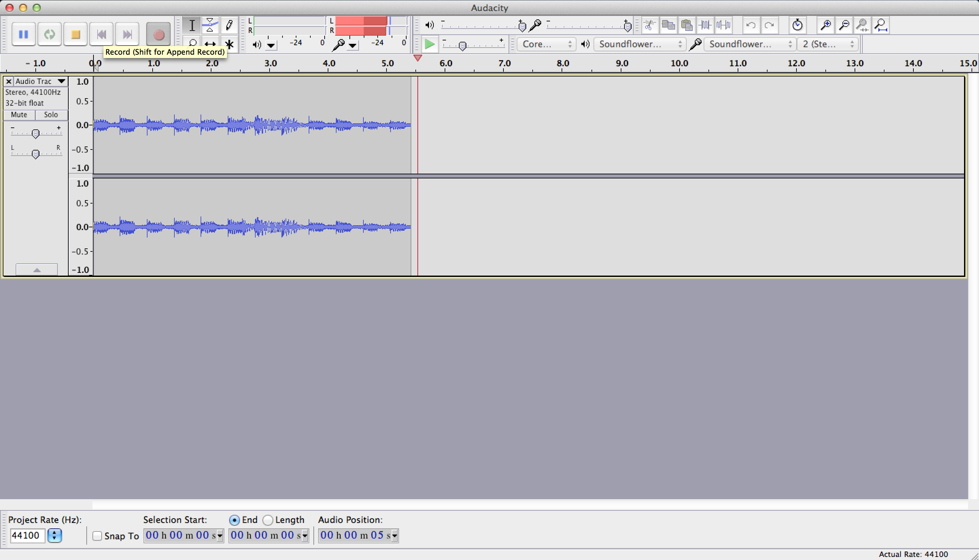Click the input volume slider
The height and width of the screenshot is (560, 979).
588,26
